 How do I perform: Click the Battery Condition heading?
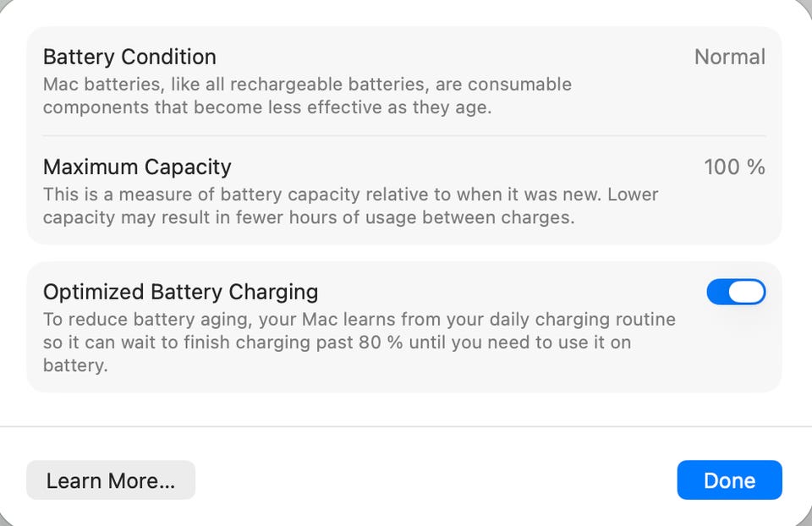[129, 57]
